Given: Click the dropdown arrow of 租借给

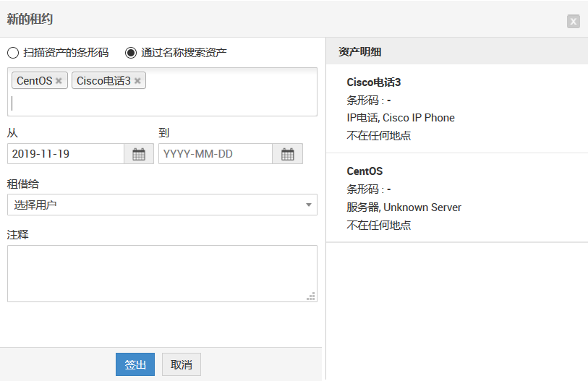Looking at the screenshot, I should [x=309, y=205].
